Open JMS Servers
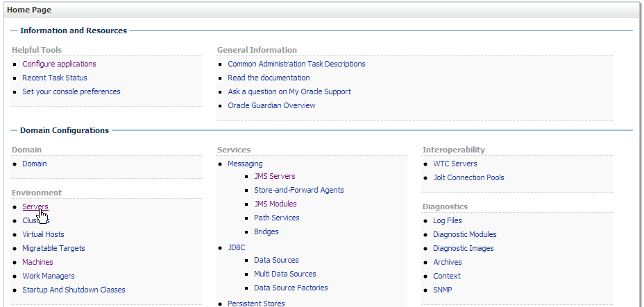The image size is (644, 307). coord(275,176)
